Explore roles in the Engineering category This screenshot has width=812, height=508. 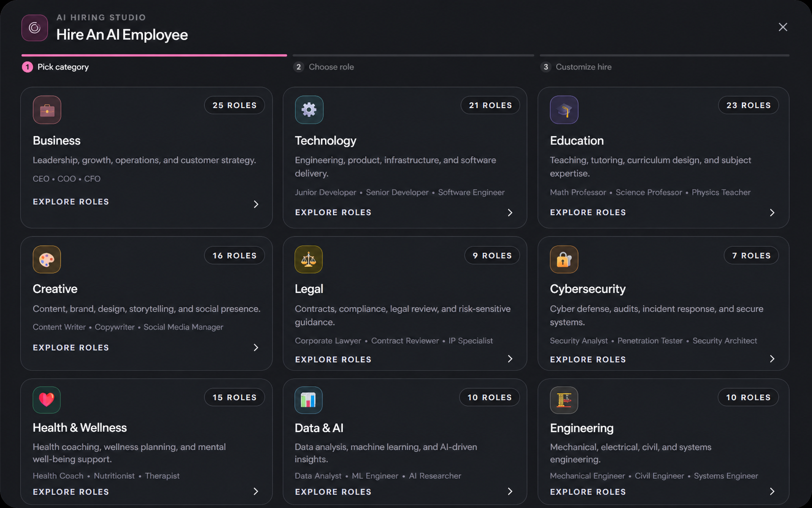point(588,492)
